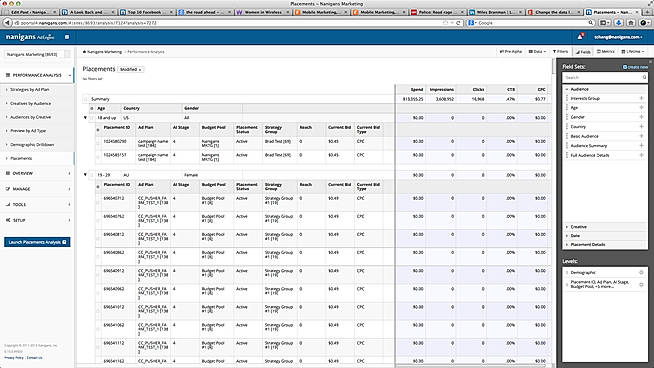
Task: Check placement 1024580290 row
Action: pyautogui.click(x=98, y=143)
